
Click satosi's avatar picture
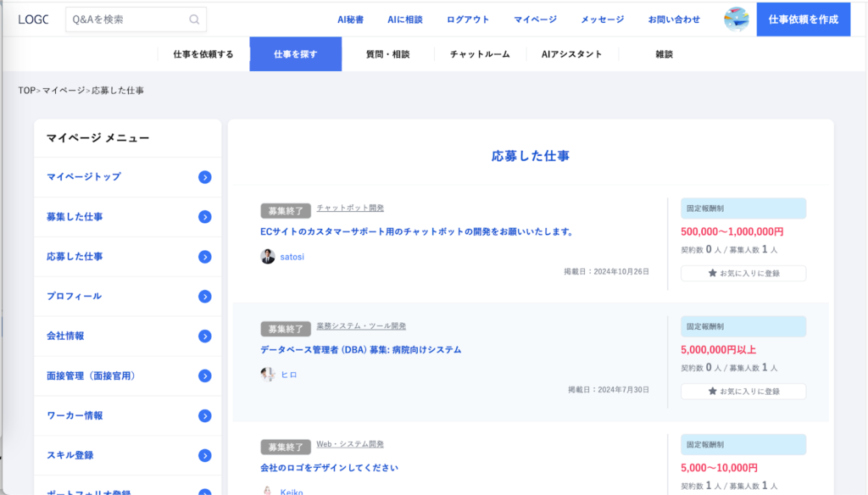(x=268, y=257)
